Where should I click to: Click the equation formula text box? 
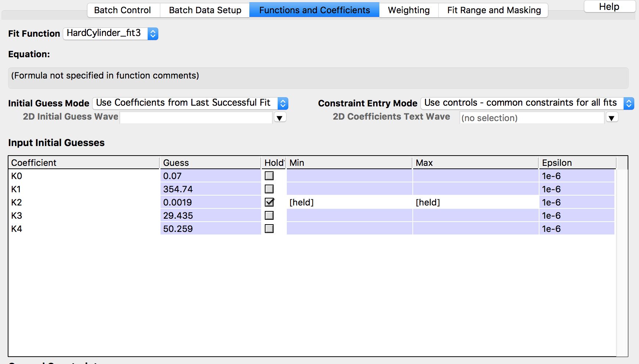click(318, 78)
